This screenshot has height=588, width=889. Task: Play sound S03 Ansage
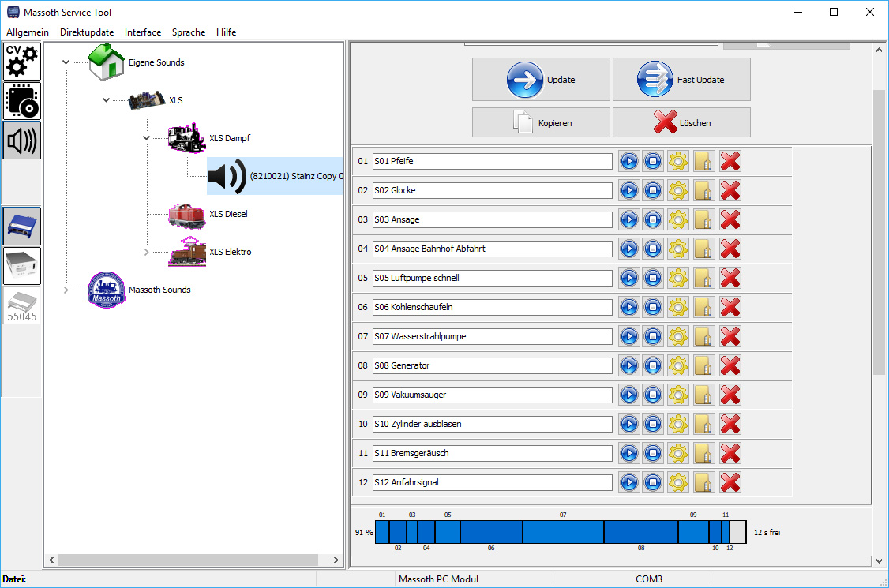click(x=628, y=219)
